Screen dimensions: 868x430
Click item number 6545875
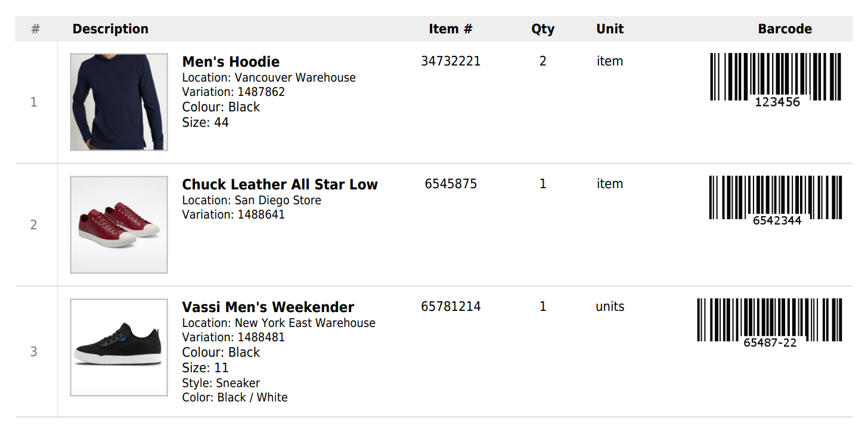[451, 184]
